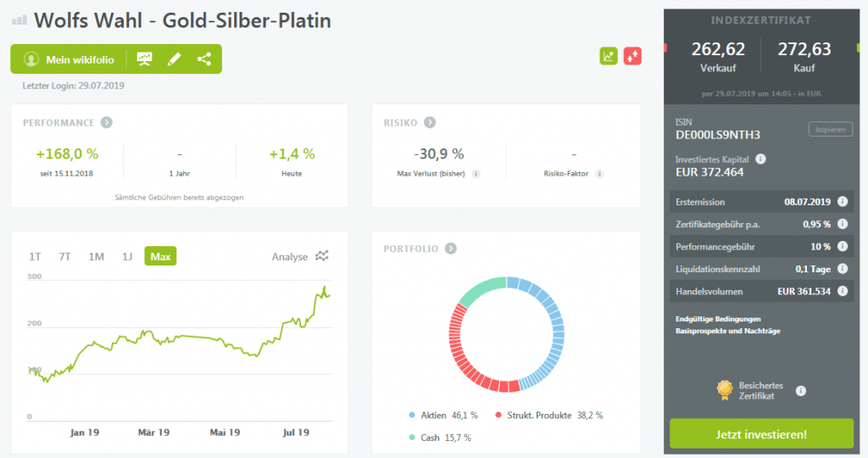Click info icon beside Besichertes Zertifikat
Viewport: 868px width, 458px height.
[x=801, y=391]
